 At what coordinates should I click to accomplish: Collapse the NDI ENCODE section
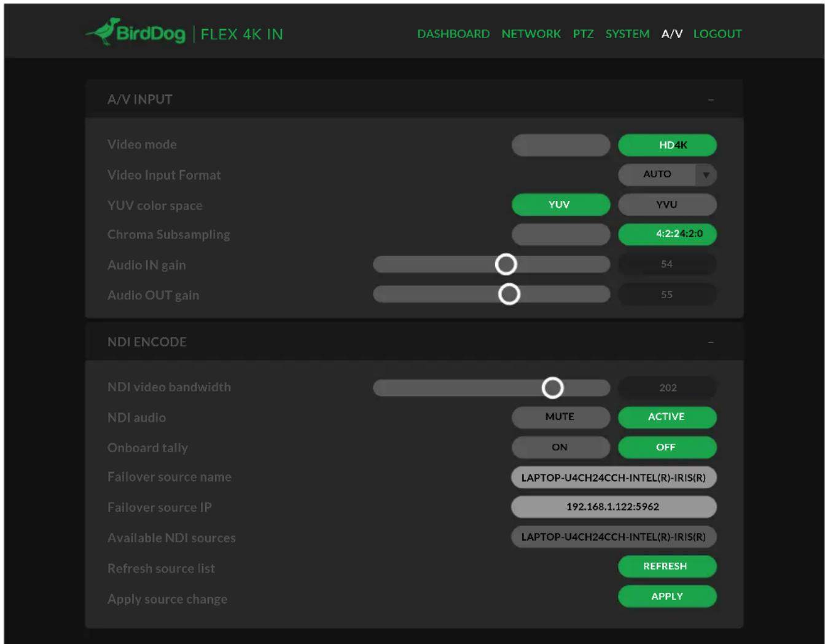(711, 342)
